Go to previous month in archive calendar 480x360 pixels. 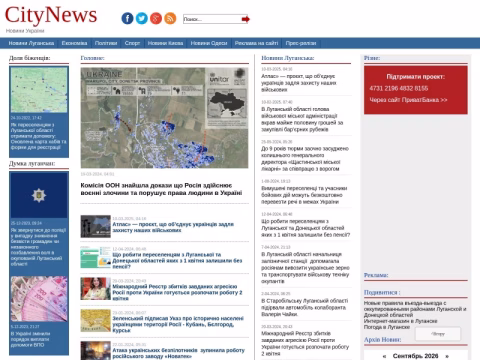point(384,356)
